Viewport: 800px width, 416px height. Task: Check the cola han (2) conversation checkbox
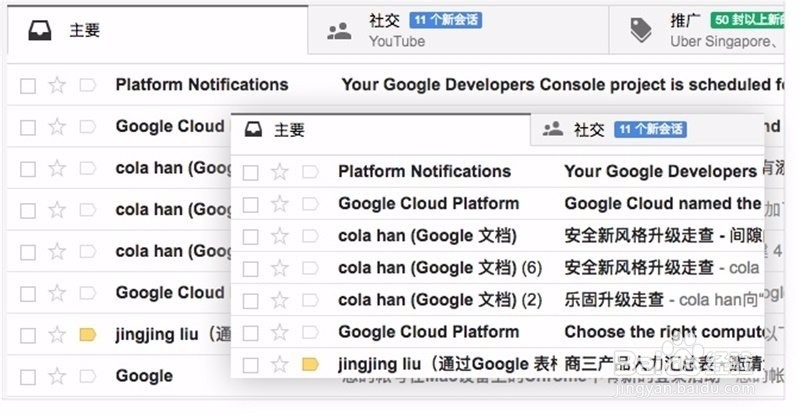point(250,301)
